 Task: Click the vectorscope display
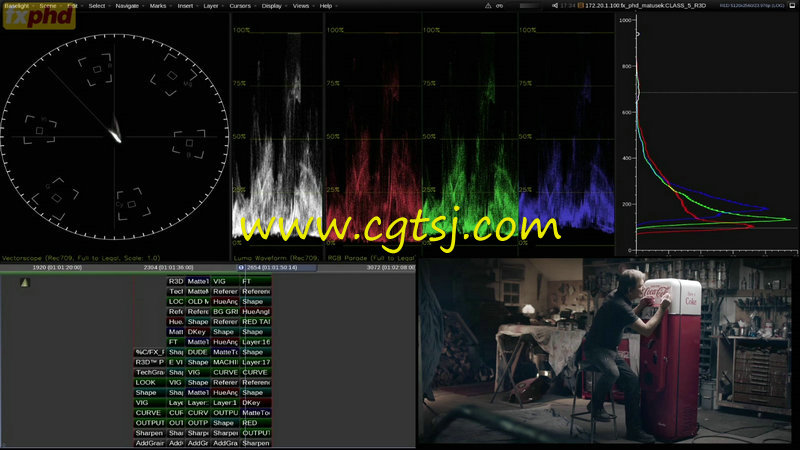[x=114, y=137]
